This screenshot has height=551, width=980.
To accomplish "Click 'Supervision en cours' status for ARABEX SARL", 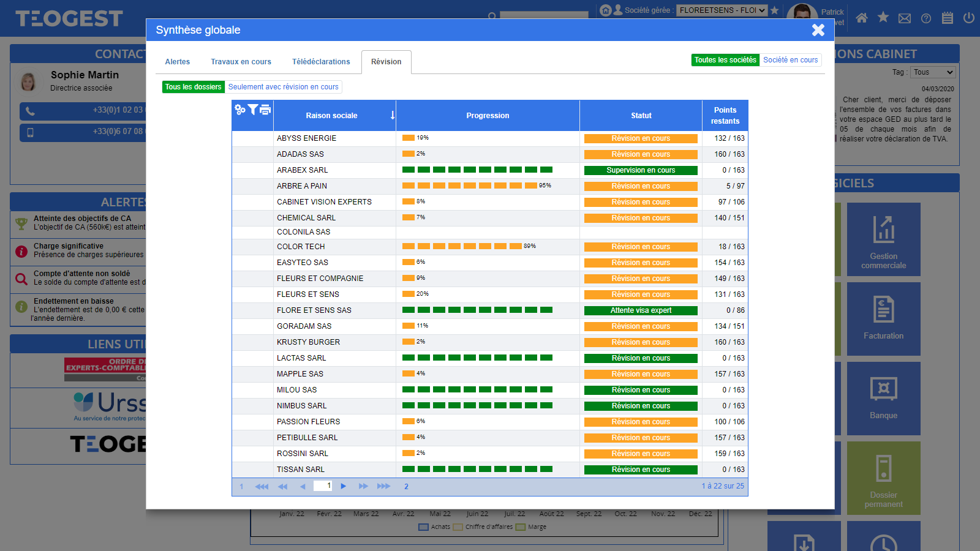I will (641, 170).
